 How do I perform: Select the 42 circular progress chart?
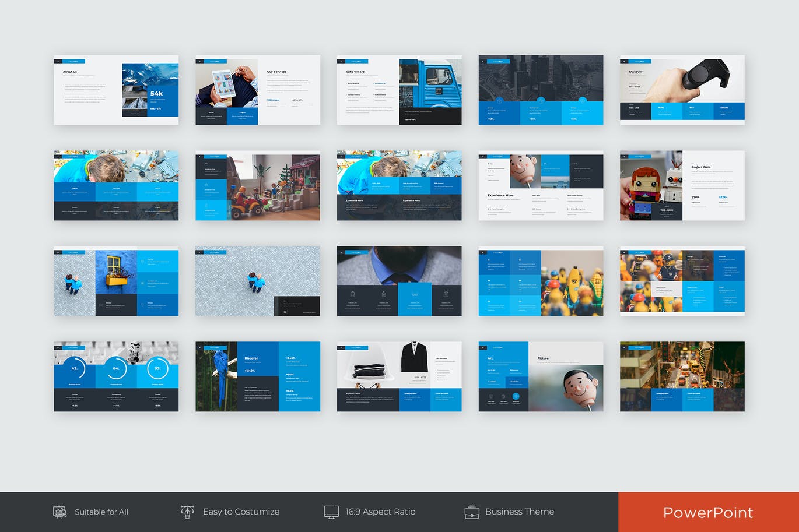tap(75, 369)
